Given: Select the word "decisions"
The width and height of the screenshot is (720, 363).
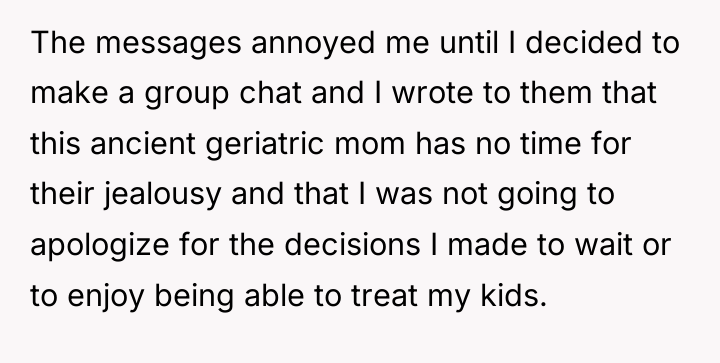Looking at the screenshot, I should click(x=352, y=244).
